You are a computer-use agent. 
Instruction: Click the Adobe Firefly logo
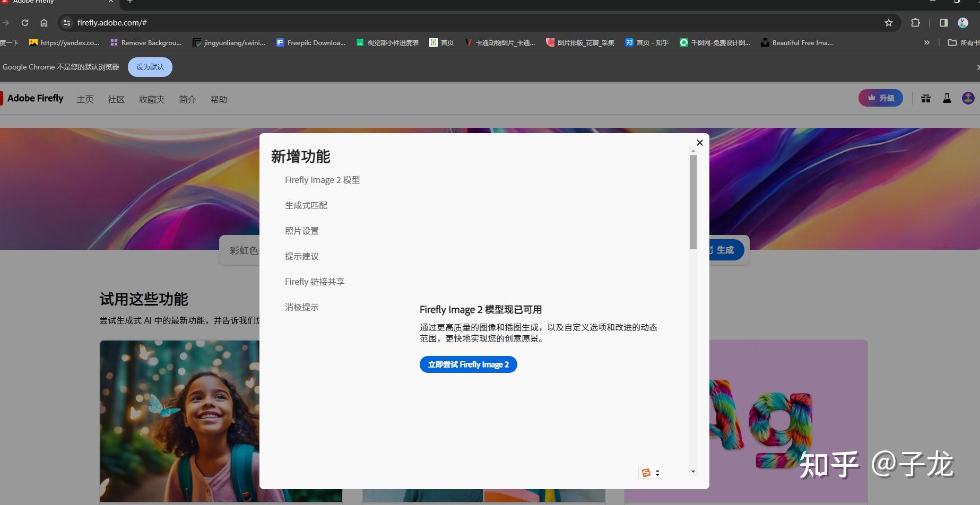pos(33,98)
